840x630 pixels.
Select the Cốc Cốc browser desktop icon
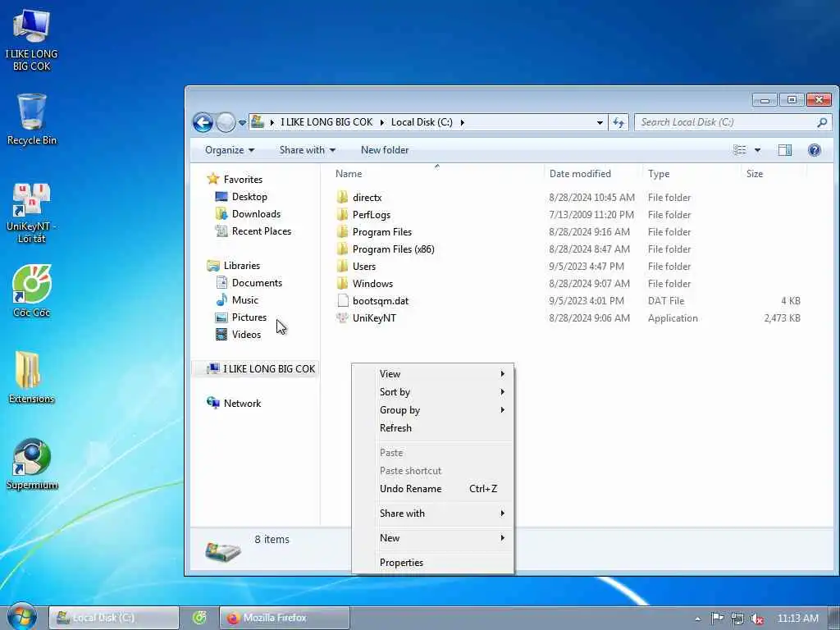click(32, 291)
